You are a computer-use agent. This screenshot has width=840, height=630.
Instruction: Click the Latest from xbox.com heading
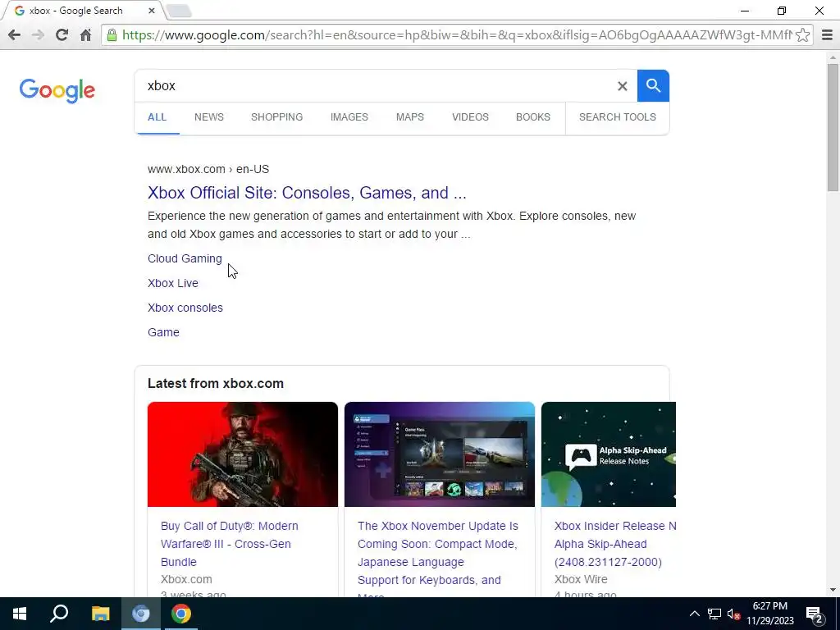click(x=216, y=384)
